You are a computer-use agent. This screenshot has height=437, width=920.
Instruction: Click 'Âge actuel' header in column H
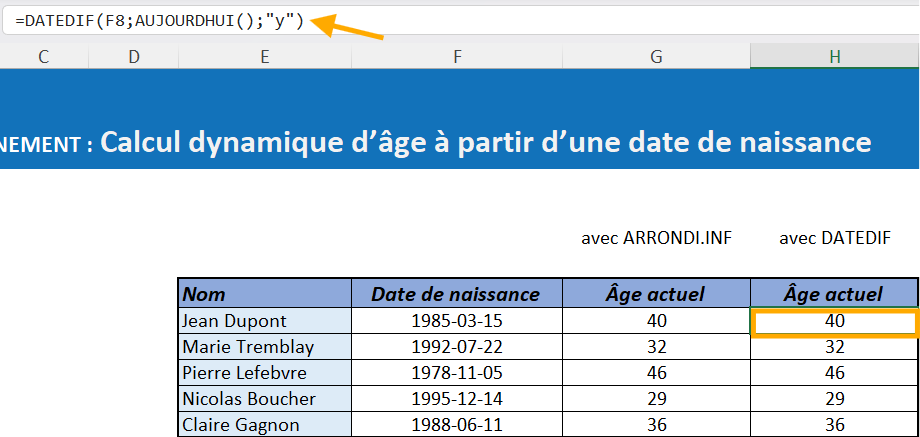tap(835, 293)
